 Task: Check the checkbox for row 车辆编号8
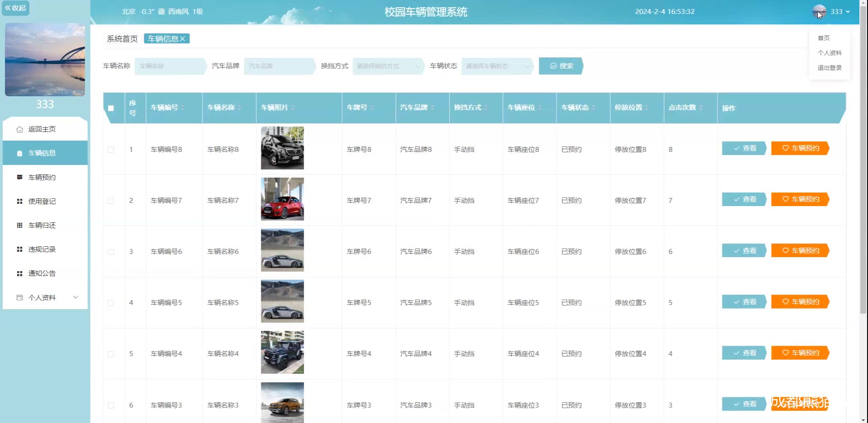[111, 150]
